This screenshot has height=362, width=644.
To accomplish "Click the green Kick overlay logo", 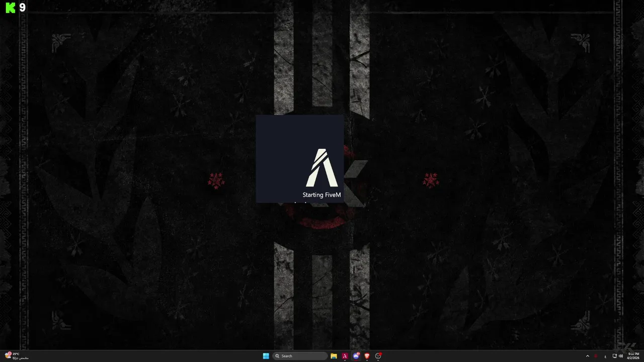I will point(10,8).
